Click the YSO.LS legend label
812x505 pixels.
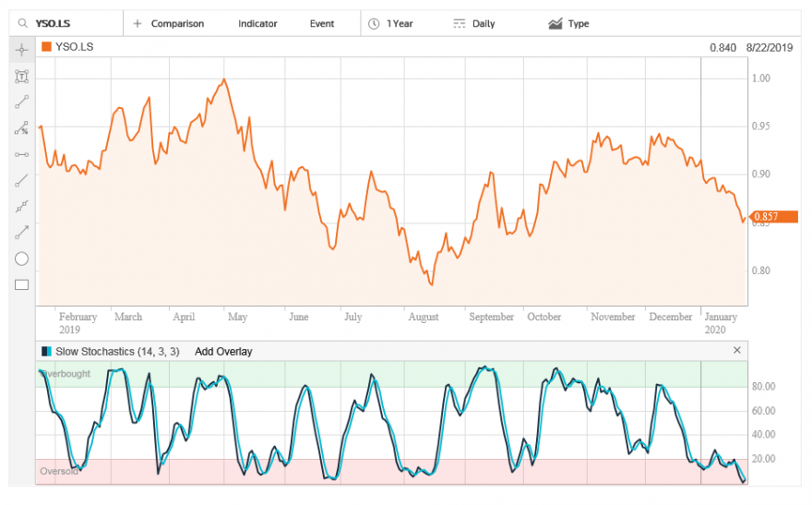pyautogui.click(x=74, y=46)
